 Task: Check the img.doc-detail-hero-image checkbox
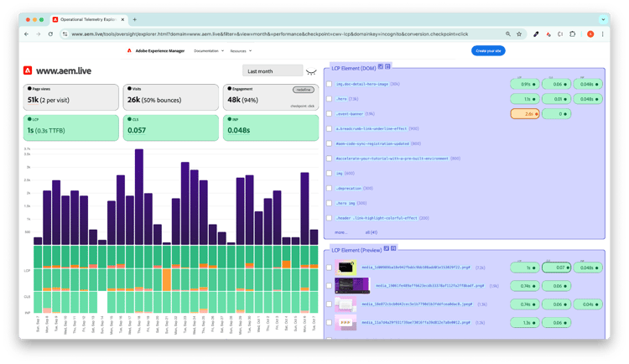click(x=330, y=84)
